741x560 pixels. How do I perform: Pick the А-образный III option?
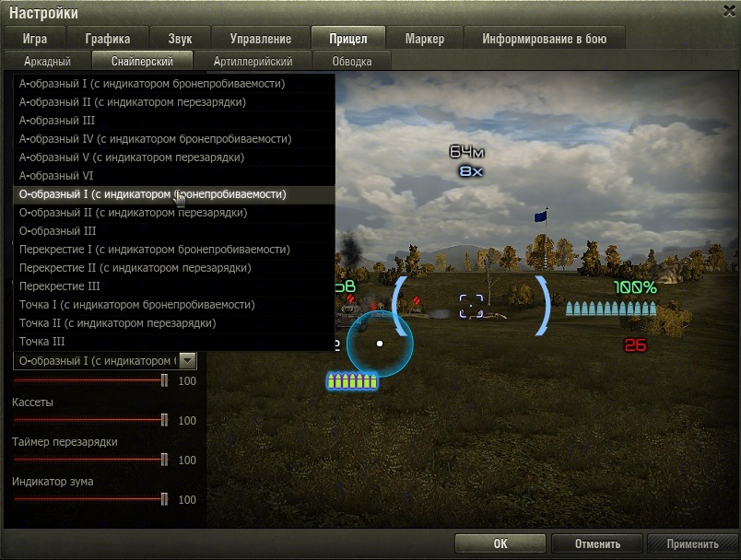pos(174,121)
